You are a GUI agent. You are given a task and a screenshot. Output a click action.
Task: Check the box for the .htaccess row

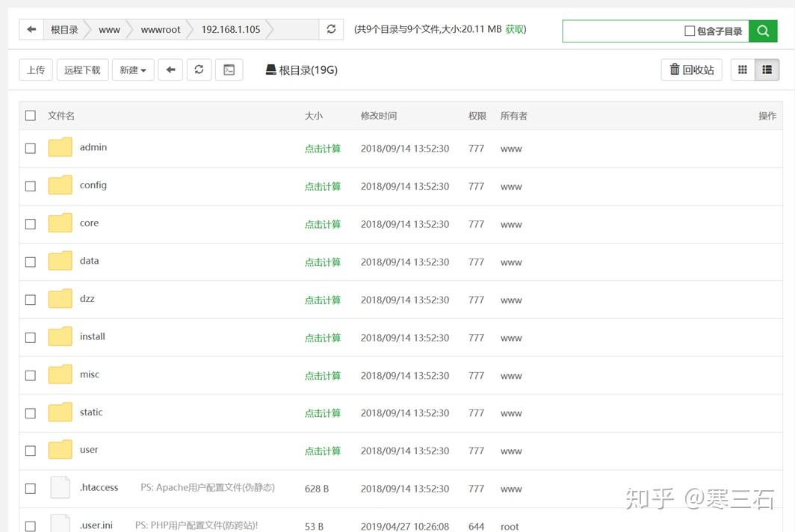pyautogui.click(x=31, y=489)
